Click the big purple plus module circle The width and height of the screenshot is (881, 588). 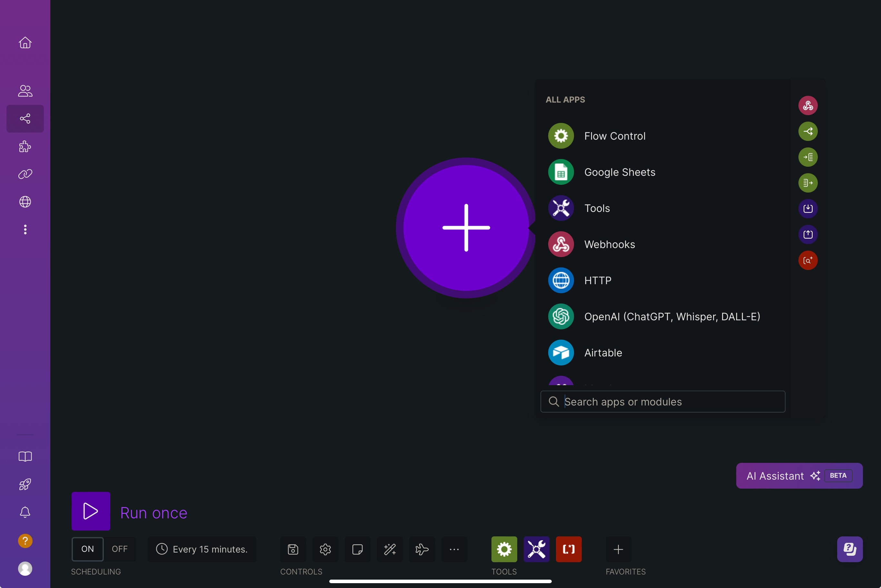pyautogui.click(x=466, y=228)
